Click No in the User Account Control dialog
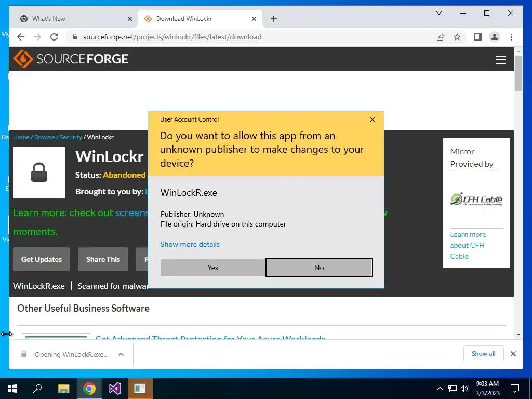Viewport: 532px width, 399px height. point(319,268)
